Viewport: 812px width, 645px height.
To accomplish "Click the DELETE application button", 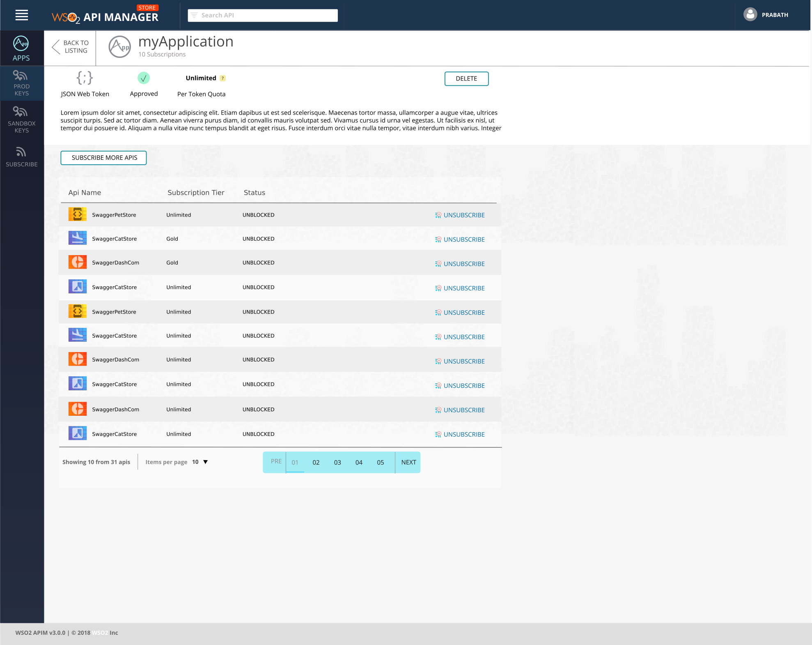I will 466,78.
